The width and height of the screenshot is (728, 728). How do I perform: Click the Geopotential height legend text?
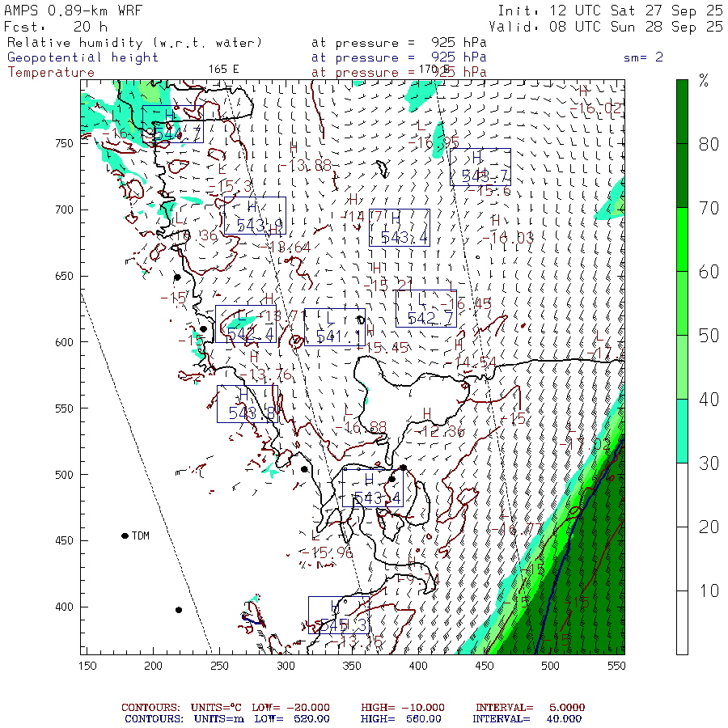(x=83, y=57)
